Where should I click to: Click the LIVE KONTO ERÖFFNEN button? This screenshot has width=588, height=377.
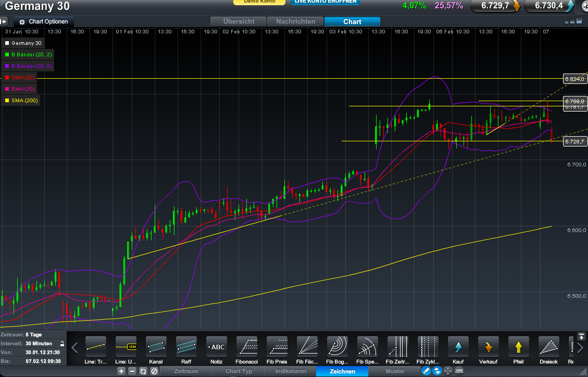[x=326, y=2]
